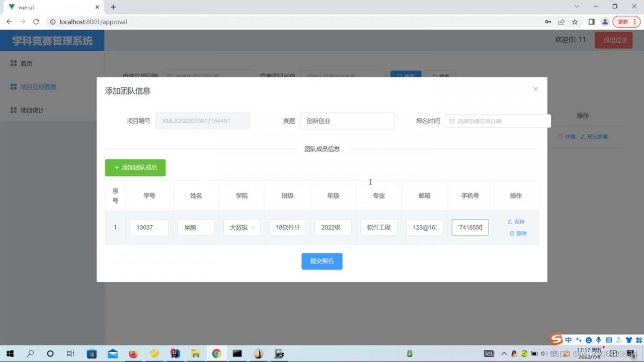
Task: Expand hidden system tray icons chevron
Action: tap(504, 353)
